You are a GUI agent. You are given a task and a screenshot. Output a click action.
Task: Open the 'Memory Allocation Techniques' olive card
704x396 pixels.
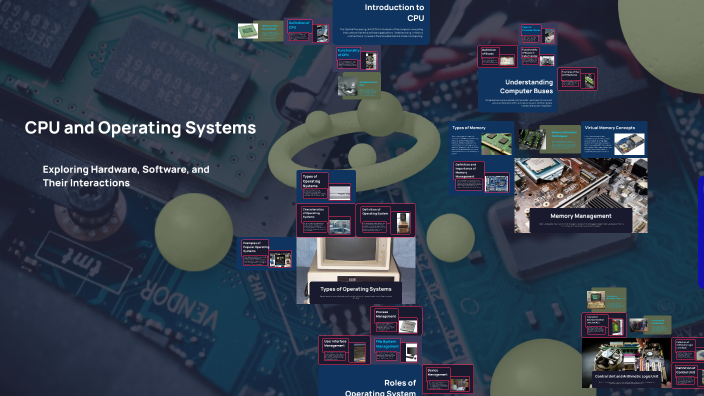coord(549,140)
